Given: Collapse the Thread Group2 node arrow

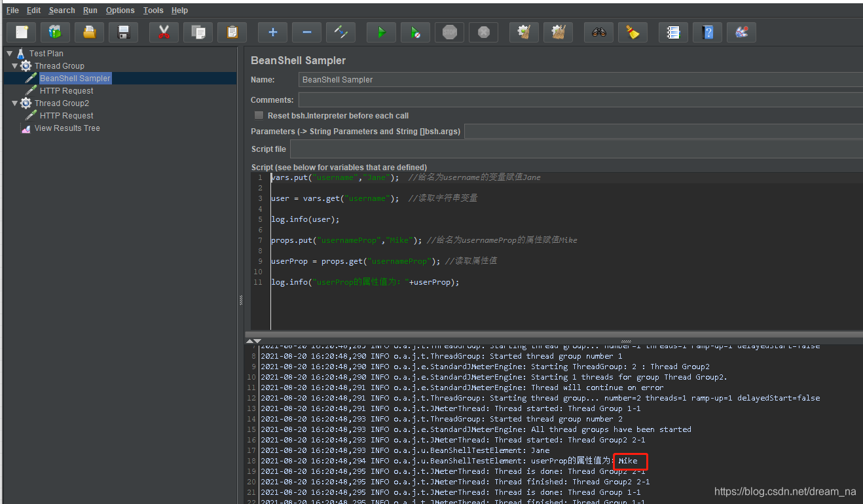Looking at the screenshot, I should click(x=15, y=103).
